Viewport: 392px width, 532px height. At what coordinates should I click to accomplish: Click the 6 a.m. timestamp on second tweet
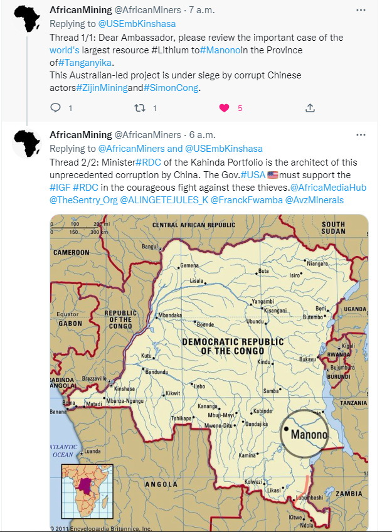pyautogui.click(x=203, y=135)
